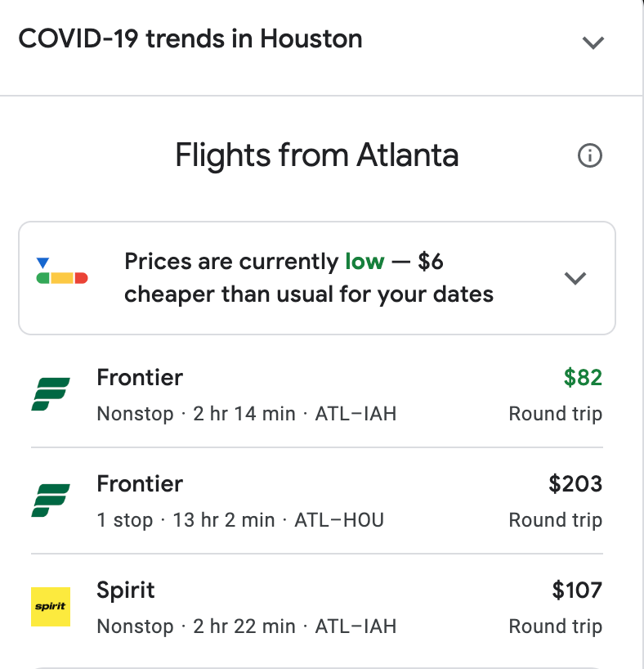Image resolution: width=644 pixels, height=669 pixels.
Task: Open the 'Prices are currently low' card text
Action: (x=308, y=278)
